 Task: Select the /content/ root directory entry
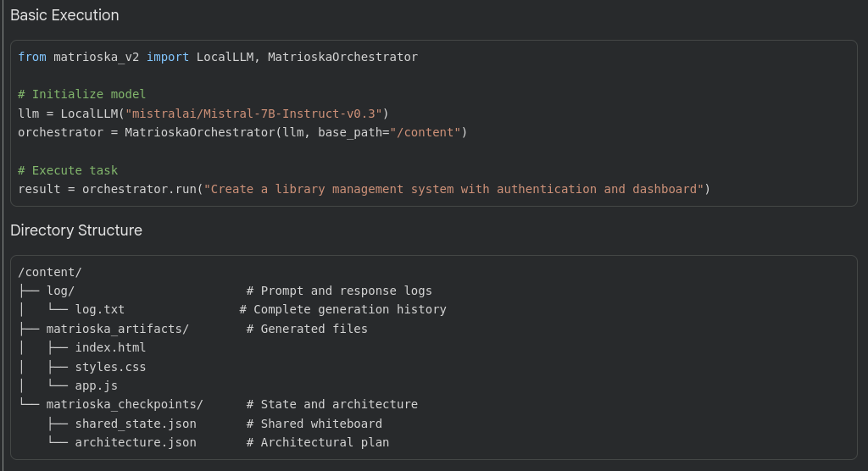pos(50,272)
